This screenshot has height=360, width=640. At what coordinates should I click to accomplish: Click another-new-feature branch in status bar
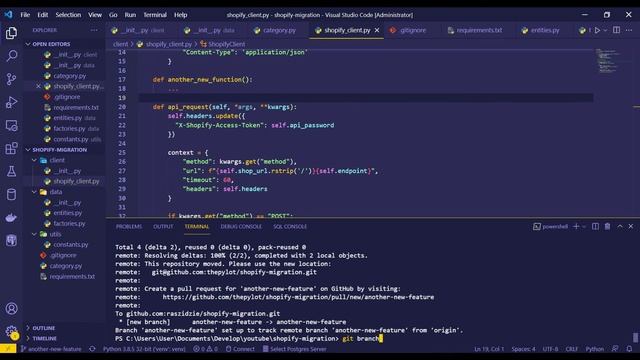51,349
